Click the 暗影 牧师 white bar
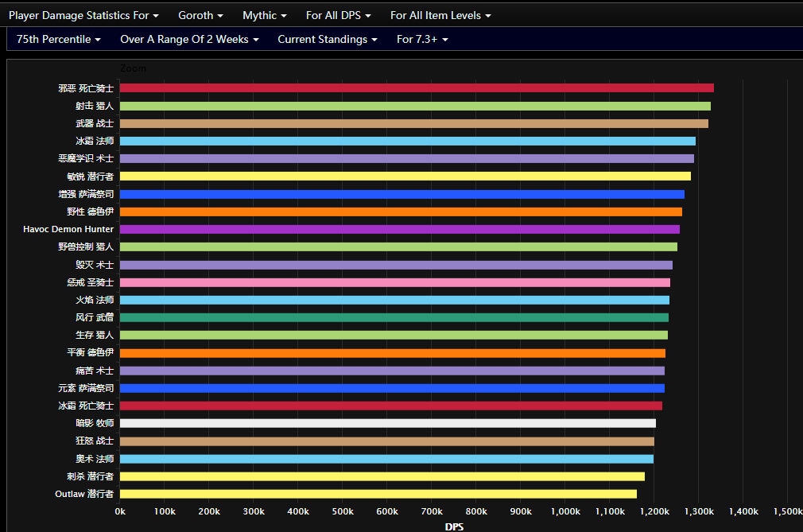This screenshot has height=532, width=803. coord(388,423)
